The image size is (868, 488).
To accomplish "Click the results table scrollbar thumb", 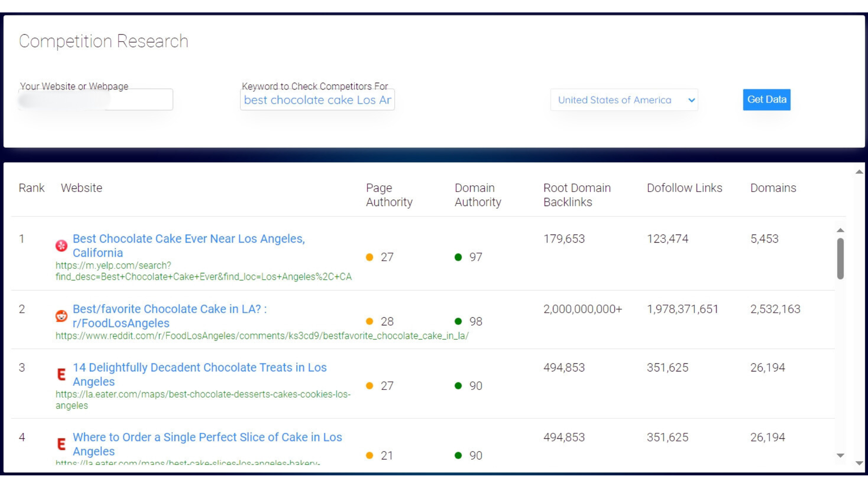I will (x=840, y=258).
